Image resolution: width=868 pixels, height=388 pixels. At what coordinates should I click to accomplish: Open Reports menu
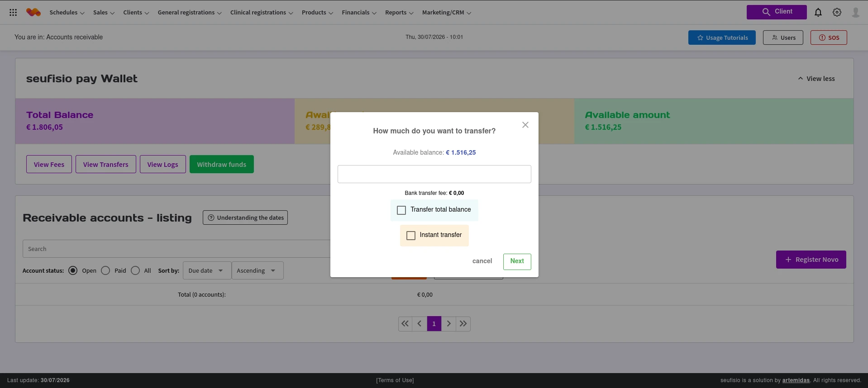point(399,13)
